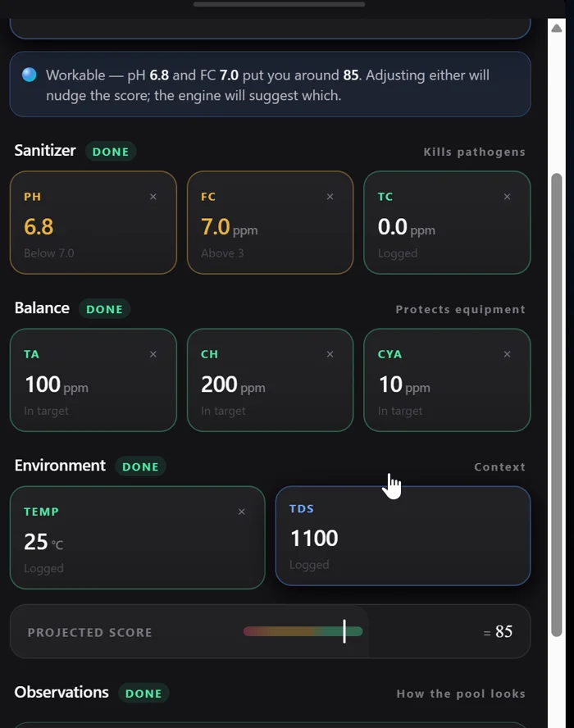
Task: Click the Balance DONE badge
Action: pyautogui.click(x=104, y=309)
